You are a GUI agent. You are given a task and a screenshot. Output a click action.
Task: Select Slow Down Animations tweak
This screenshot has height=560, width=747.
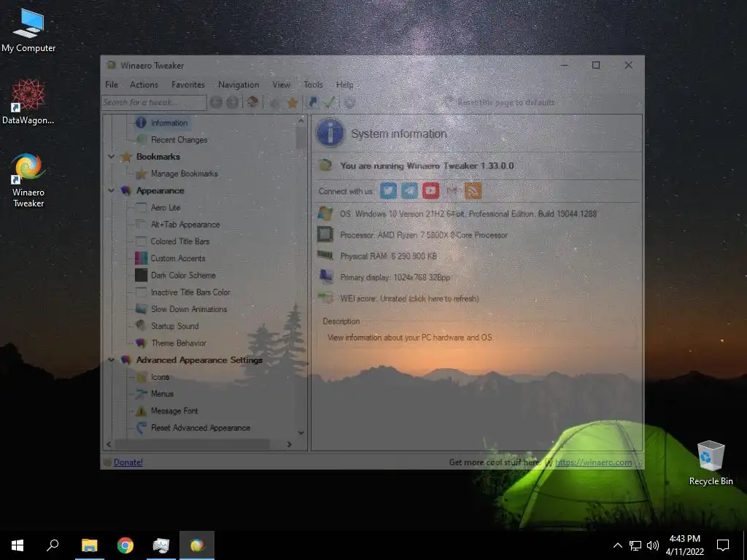coord(189,309)
